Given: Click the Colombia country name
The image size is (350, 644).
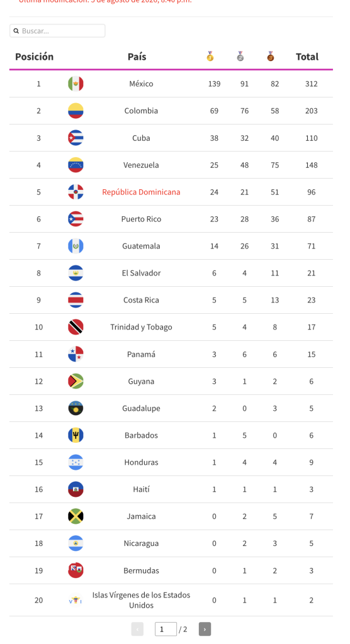Looking at the screenshot, I should tap(141, 111).
